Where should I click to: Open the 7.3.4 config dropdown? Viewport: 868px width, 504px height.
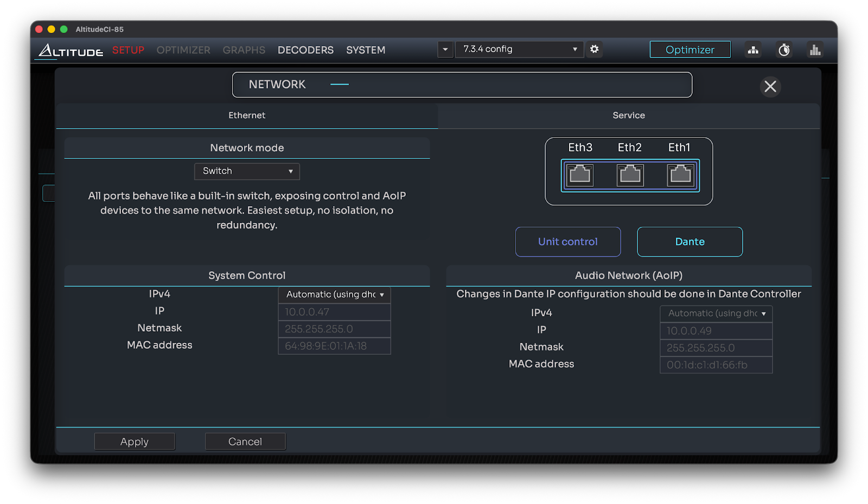click(519, 49)
